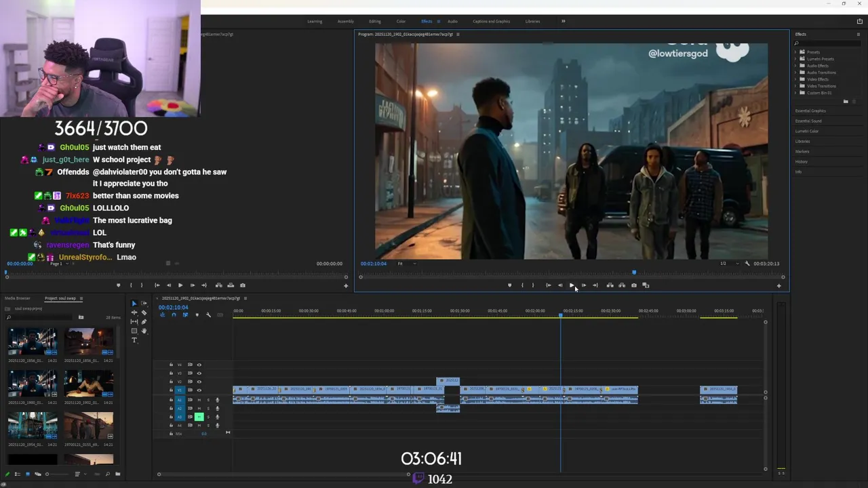Expand the Custom Bin 01 folder
Screen dimensions: 868x488
tap(795, 93)
